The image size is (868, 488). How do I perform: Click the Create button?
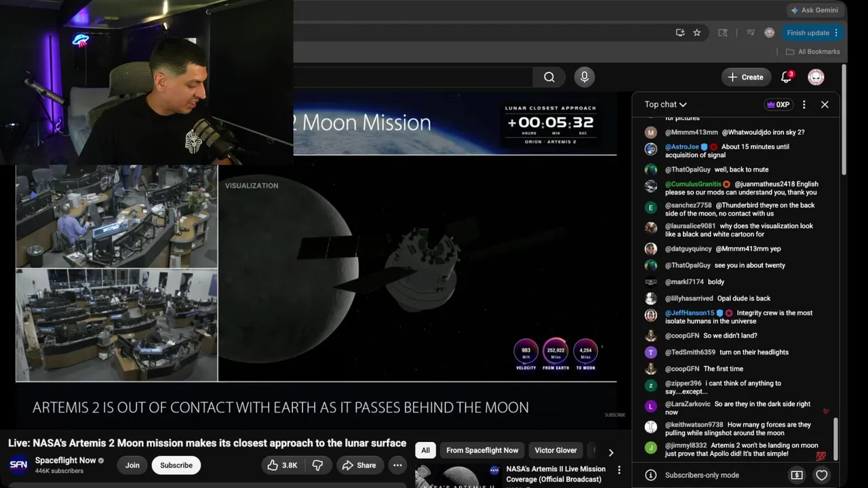746,77
